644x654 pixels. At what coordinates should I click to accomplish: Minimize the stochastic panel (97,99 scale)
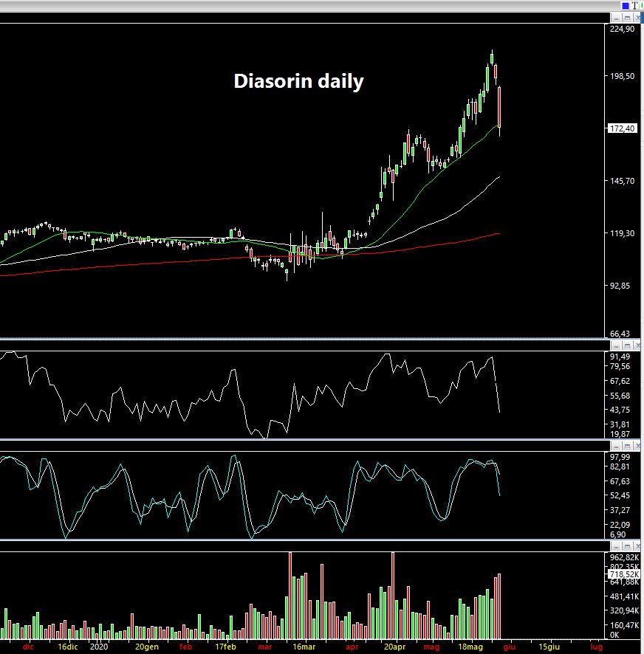click(616, 446)
